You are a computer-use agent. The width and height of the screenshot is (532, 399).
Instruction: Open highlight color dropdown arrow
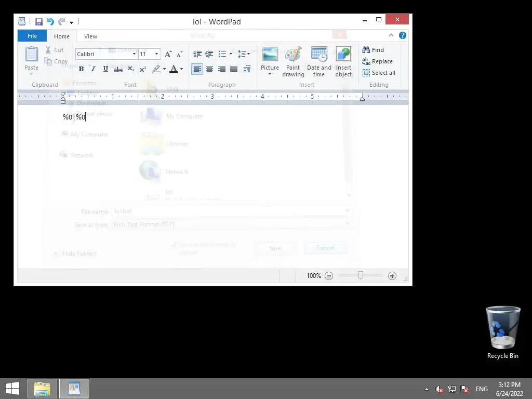coord(165,69)
